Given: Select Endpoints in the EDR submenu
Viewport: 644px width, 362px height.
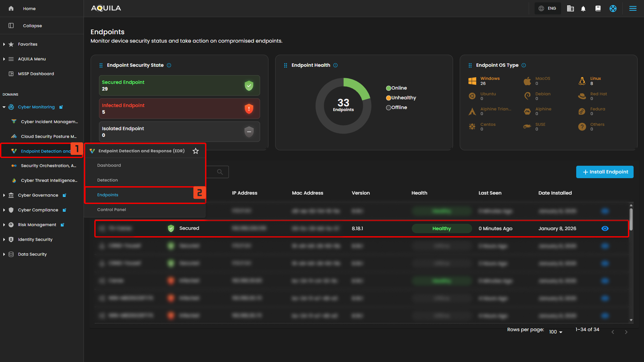Looking at the screenshot, I should pos(108,195).
